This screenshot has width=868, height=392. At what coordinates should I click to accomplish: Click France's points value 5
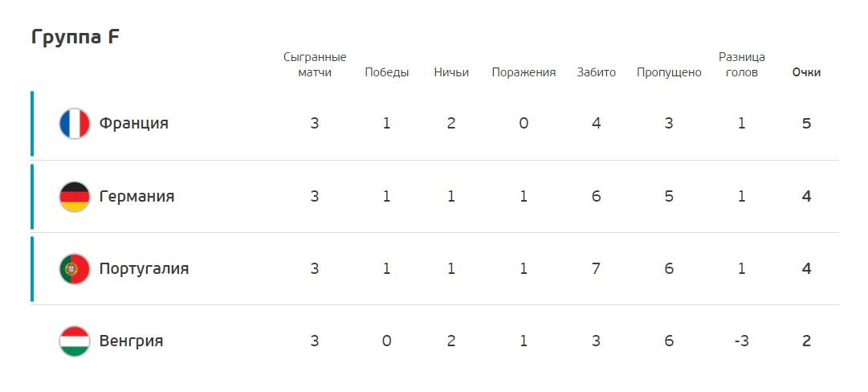pos(806,124)
